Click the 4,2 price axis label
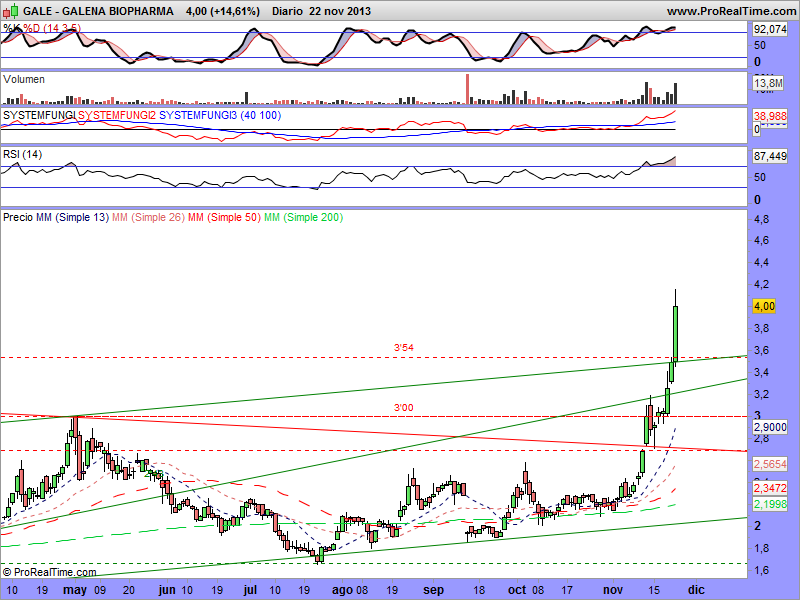800x600 pixels. point(761,284)
